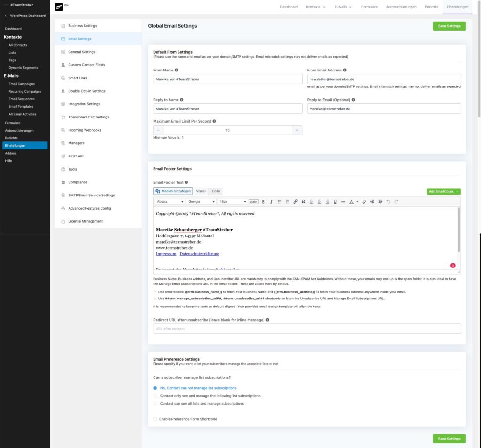Screen dimensions: 481x448
Task: Click the info icon beside From Name
Action: click(x=177, y=70)
